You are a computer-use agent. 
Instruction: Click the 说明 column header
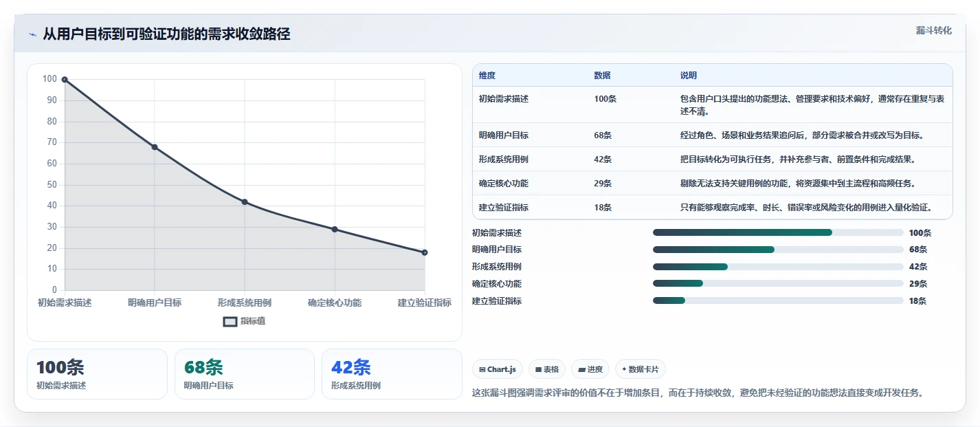pyautogui.click(x=689, y=75)
